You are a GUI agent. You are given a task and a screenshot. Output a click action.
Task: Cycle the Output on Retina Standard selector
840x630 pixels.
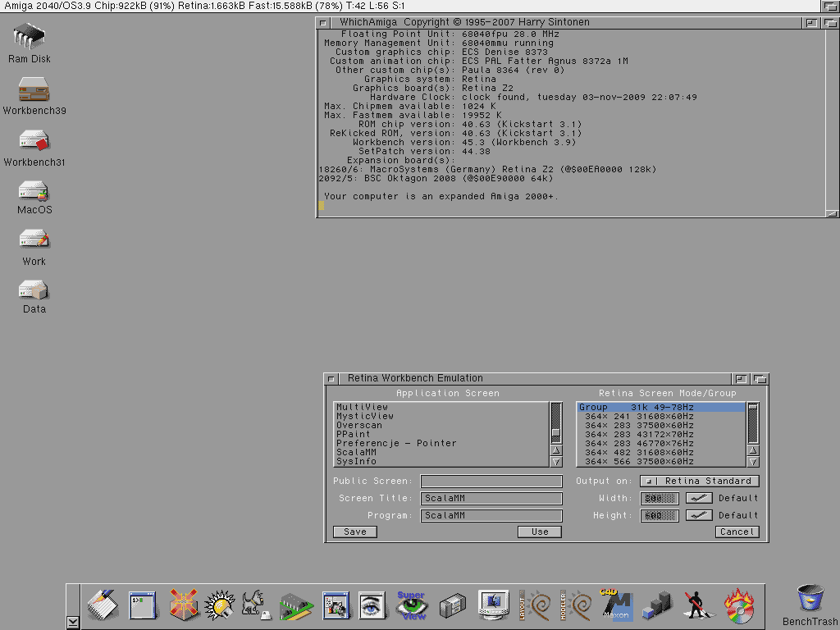coord(699,481)
